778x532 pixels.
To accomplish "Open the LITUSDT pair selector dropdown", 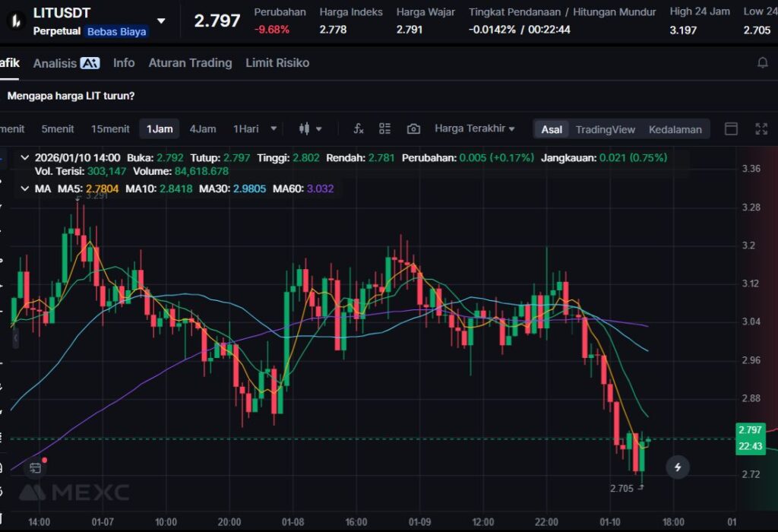I will click(160, 21).
